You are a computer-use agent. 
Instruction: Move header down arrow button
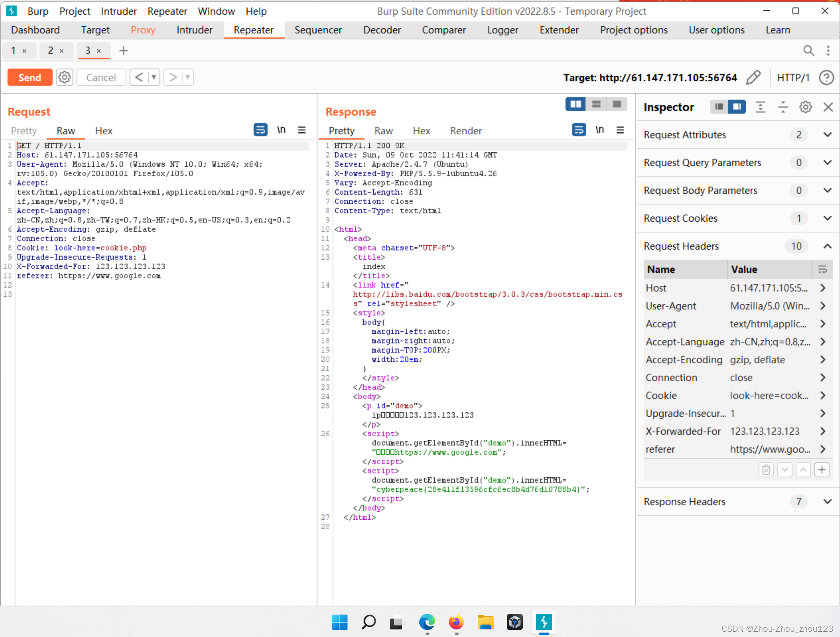click(x=785, y=469)
